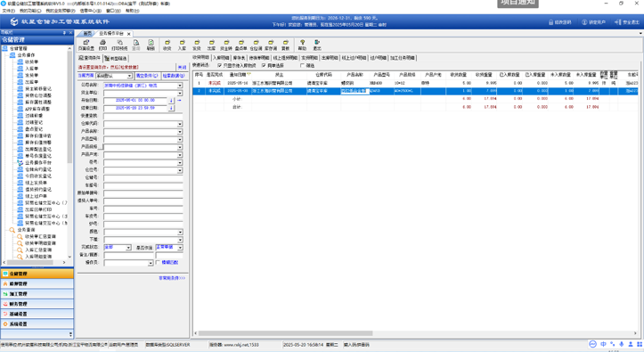Click 修改密码 button in header

pos(559,22)
